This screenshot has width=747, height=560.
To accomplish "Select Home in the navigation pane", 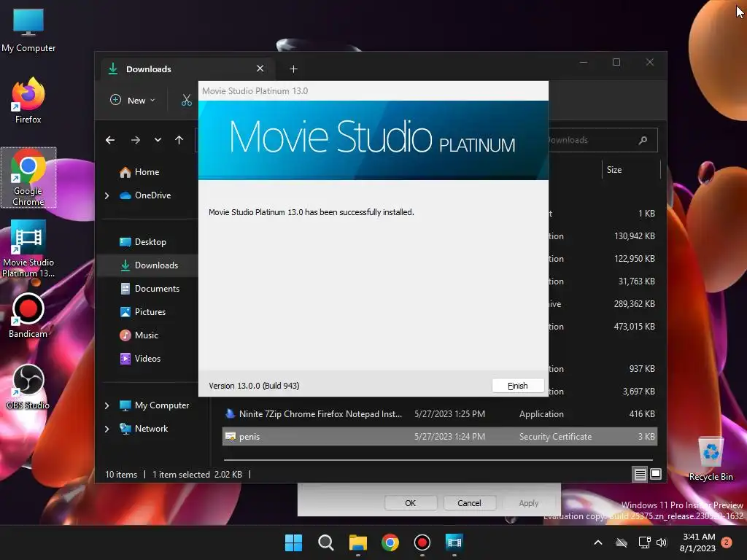I will pyautogui.click(x=147, y=172).
